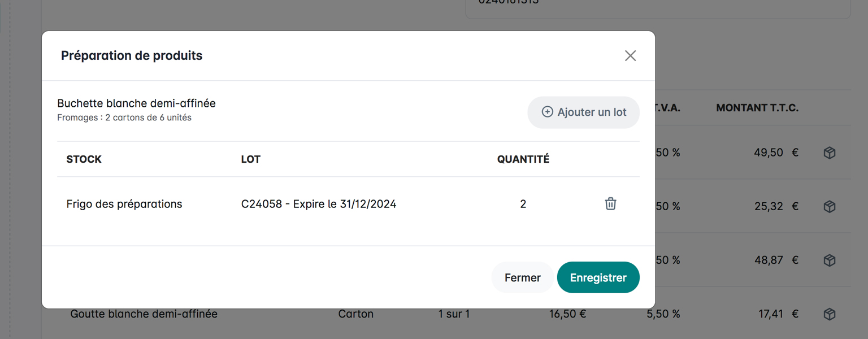This screenshot has width=868, height=339.
Task: Open the lot C24058 expiry cell
Action: tap(319, 204)
